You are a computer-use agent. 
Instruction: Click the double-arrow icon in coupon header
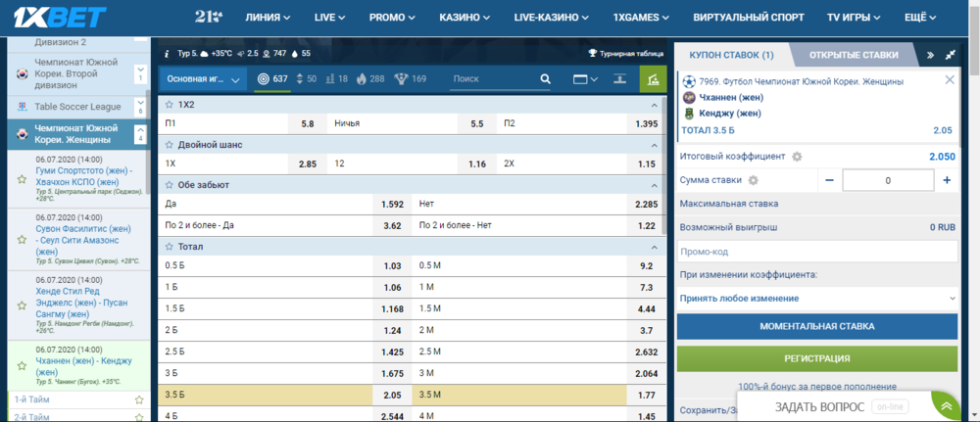tap(931, 55)
